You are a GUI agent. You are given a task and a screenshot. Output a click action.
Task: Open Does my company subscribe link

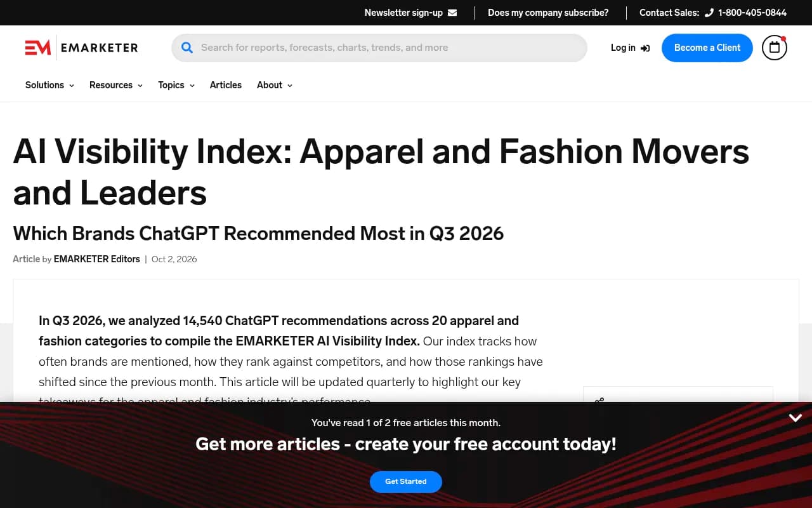point(548,13)
